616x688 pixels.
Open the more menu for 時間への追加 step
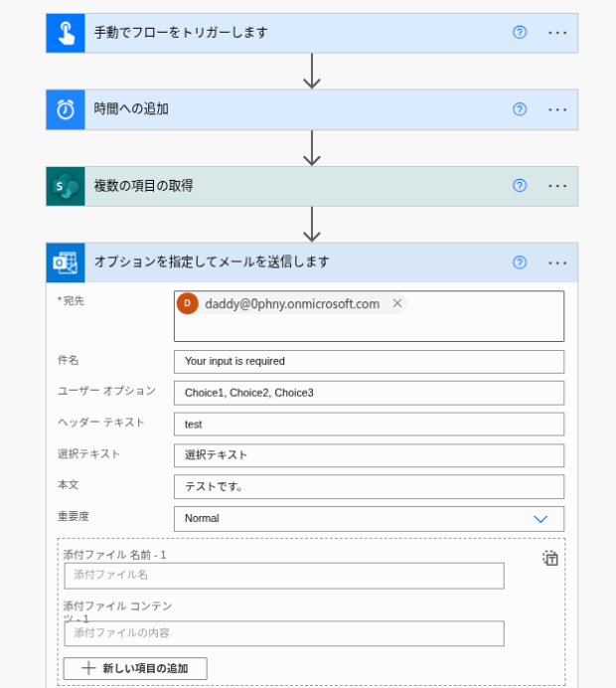click(x=557, y=109)
